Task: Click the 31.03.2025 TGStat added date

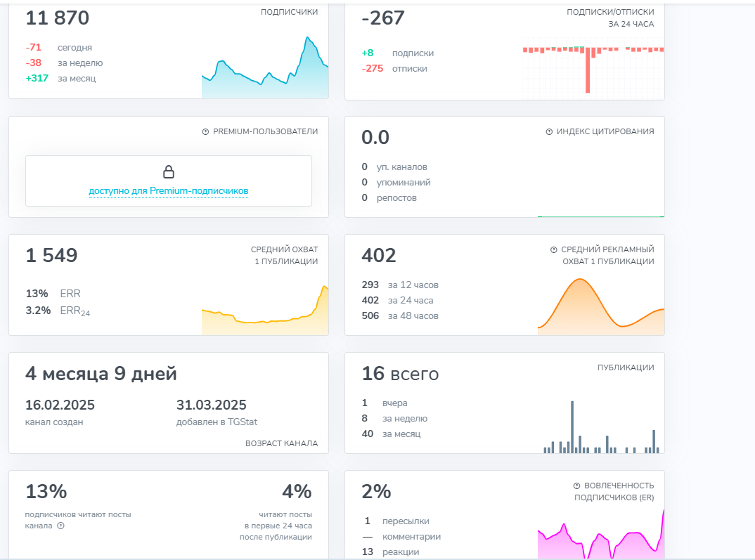Action: 212,405
